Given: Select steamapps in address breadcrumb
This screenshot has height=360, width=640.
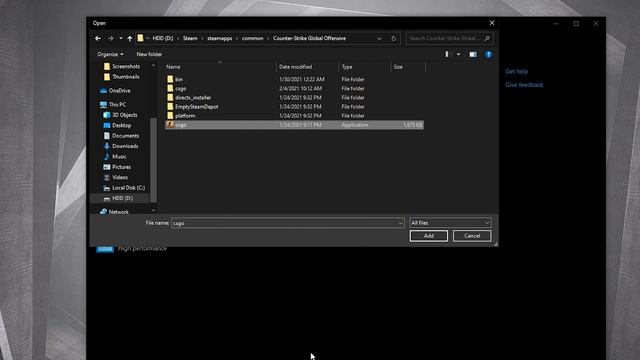Looking at the screenshot, I should pos(220,38).
